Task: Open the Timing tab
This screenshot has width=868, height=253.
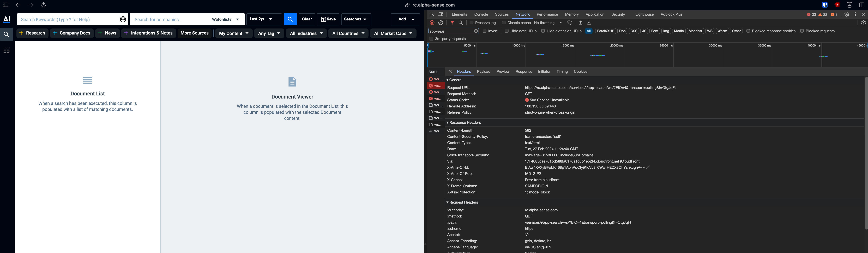Action: [562, 72]
